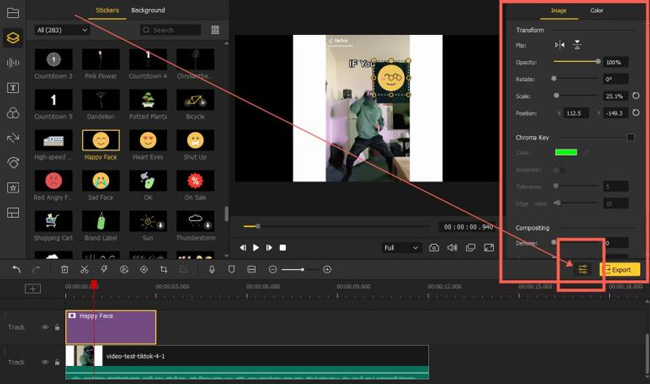
Task: Select the Red Angry Face sticker thumbnail
Action: 53,180
